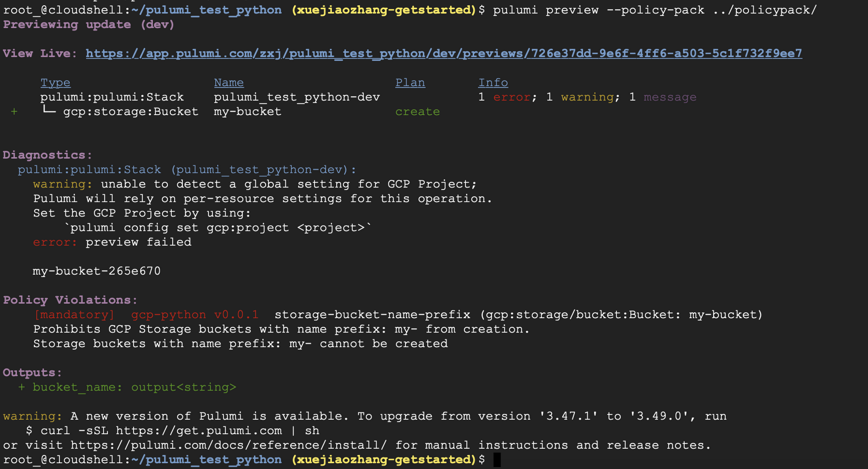868x469 pixels.
Task: Click the 'Previewing update (dev)' line
Action: click(89, 25)
